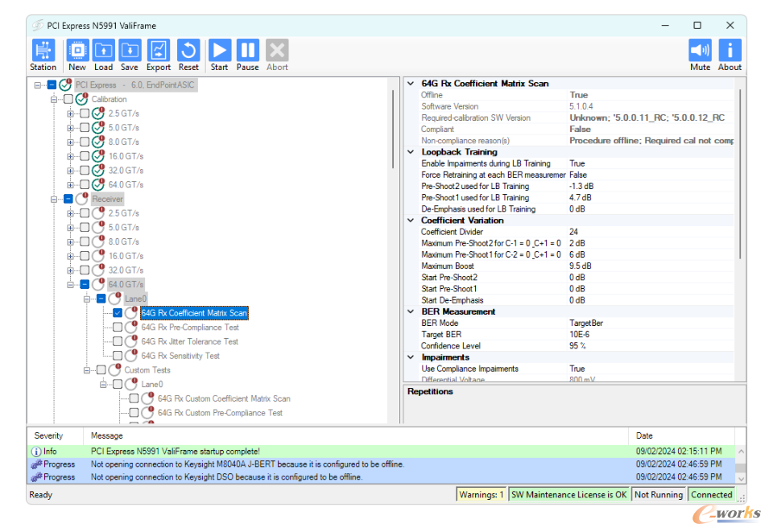The image size is (769, 532).
Task: Toggle the Receiver group checkbox
Action: coord(68,199)
